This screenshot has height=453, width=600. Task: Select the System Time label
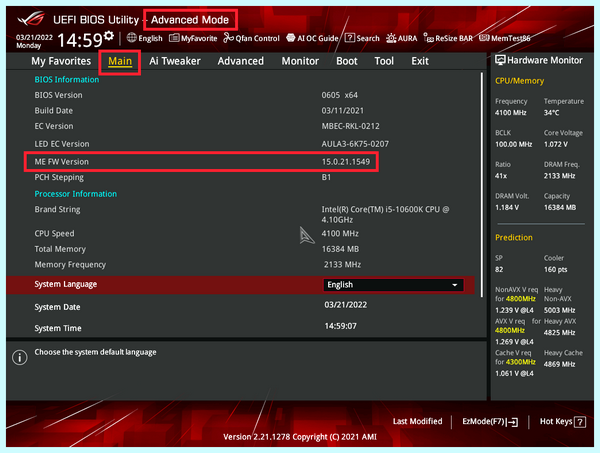click(x=58, y=328)
